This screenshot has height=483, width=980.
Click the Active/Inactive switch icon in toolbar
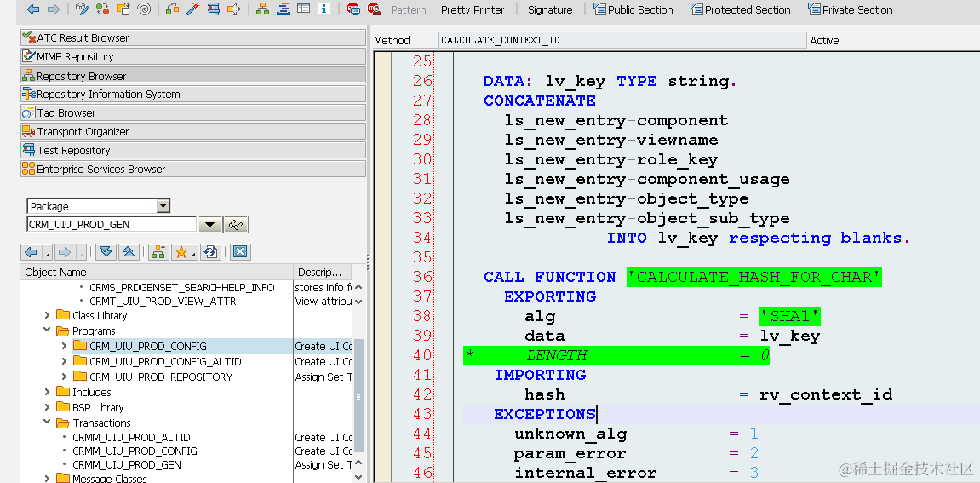pyautogui.click(x=103, y=9)
